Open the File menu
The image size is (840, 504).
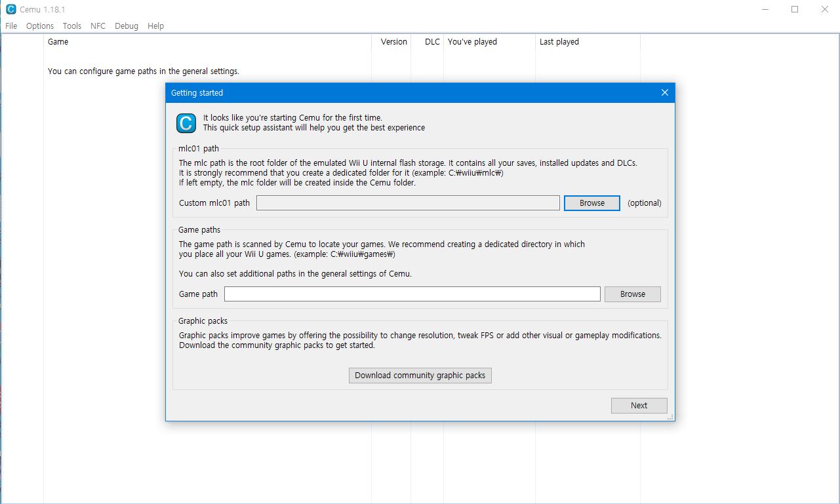click(11, 26)
